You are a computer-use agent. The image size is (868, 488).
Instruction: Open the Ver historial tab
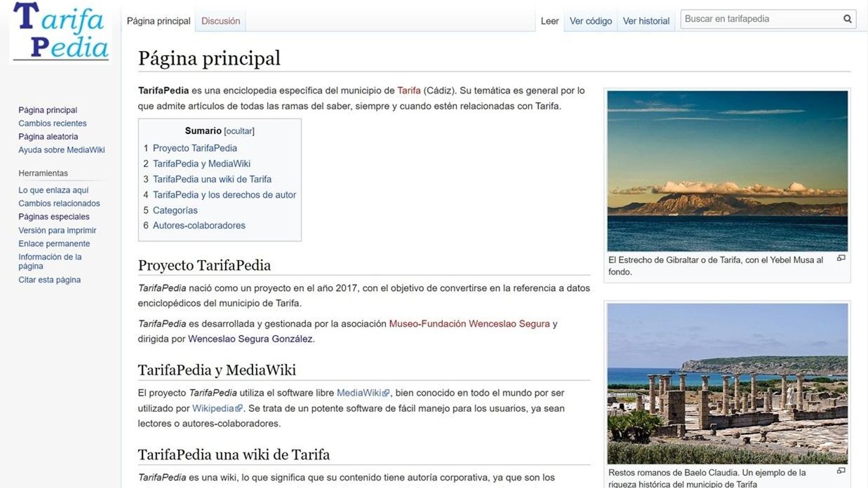pos(646,21)
